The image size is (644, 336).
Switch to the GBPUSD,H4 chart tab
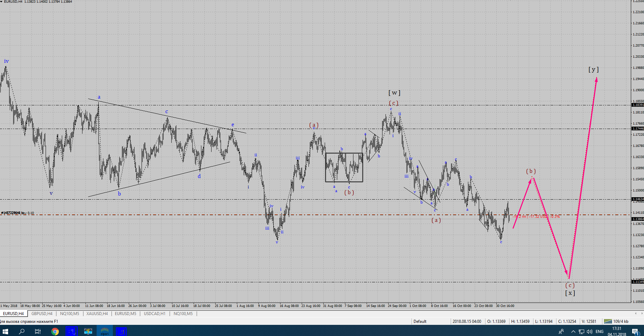pos(42,314)
